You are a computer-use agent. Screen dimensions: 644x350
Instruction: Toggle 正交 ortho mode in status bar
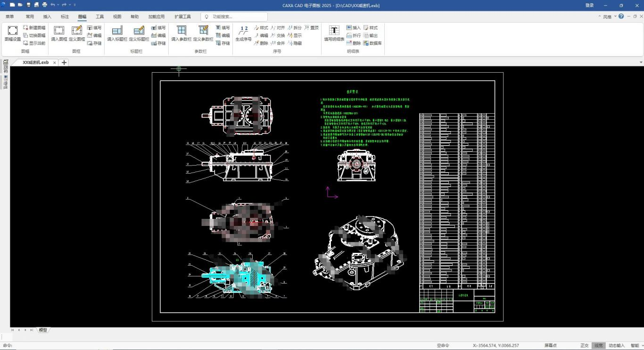click(584, 345)
